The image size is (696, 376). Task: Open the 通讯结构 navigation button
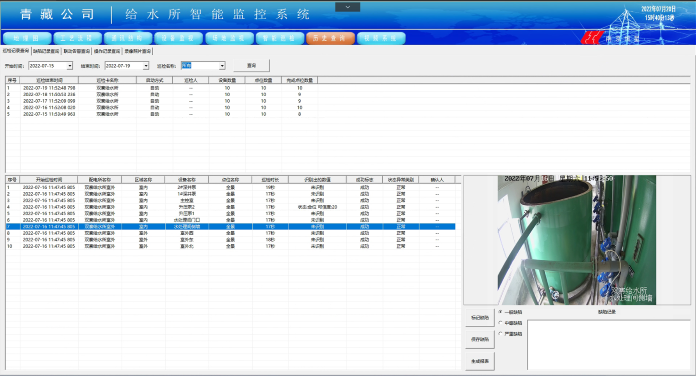point(128,38)
